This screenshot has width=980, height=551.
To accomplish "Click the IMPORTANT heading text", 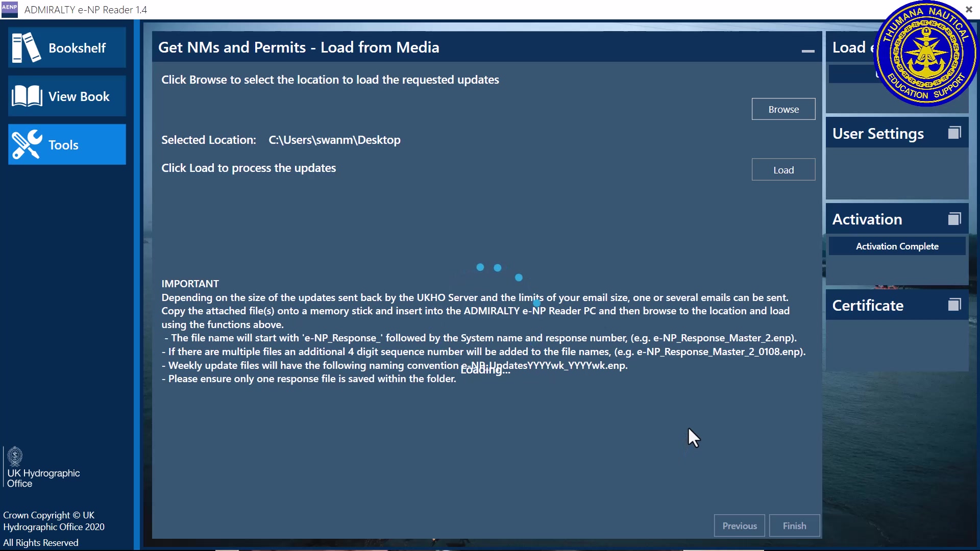I will click(x=190, y=284).
